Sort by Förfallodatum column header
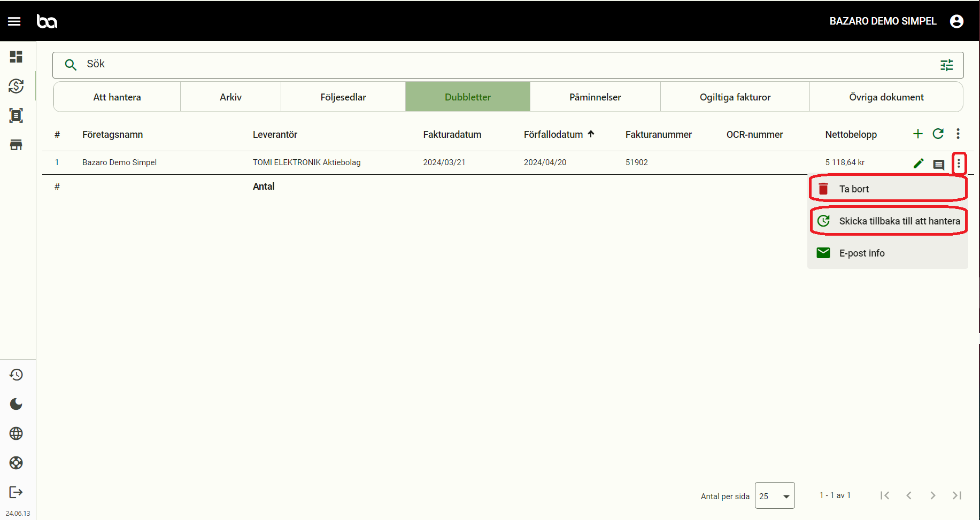This screenshot has width=980, height=520. [553, 134]
